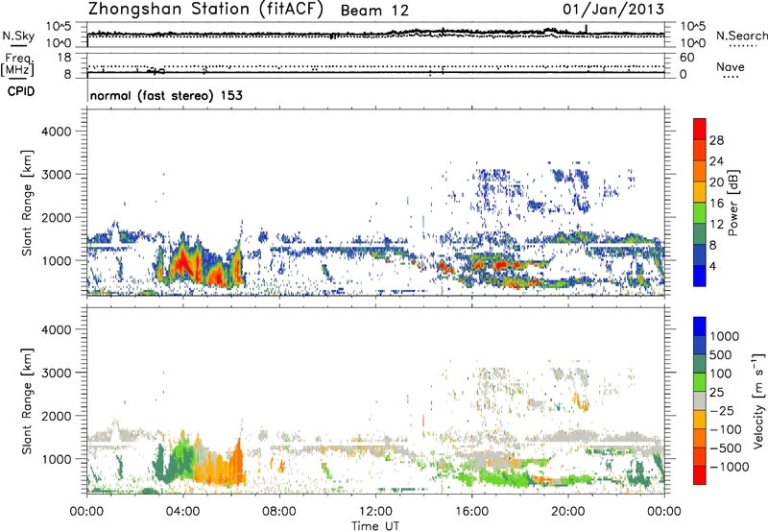
Task: Click the '60' value on the Nave axis
Action: pos(686,58)
